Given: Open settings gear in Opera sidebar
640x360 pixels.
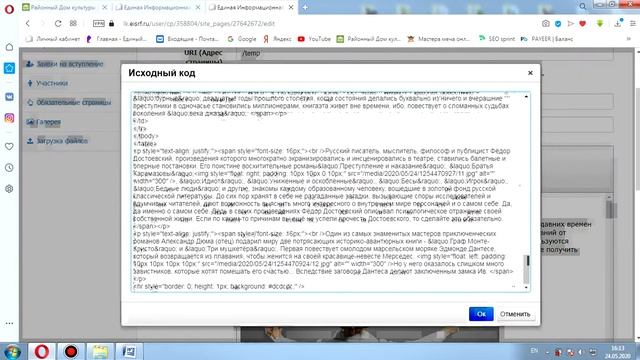Looking at the screenshot, I should tap(9, 189).
